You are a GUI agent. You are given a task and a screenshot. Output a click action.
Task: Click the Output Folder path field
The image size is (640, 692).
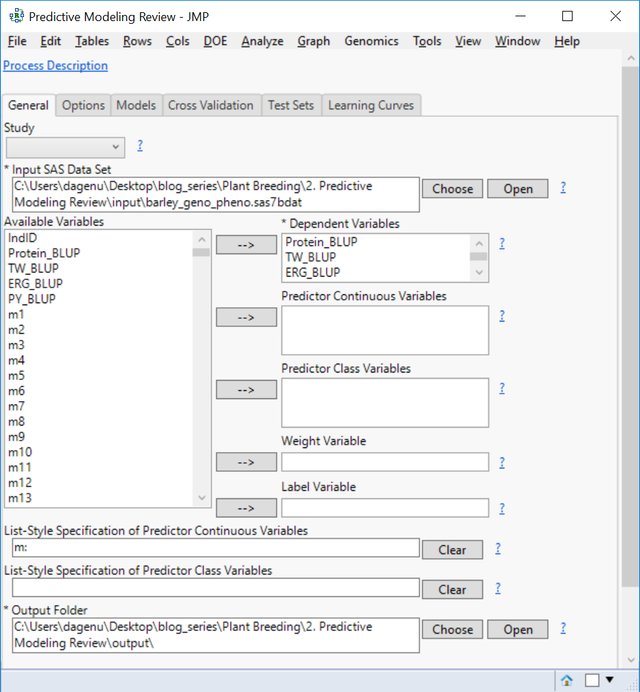[215, 634]
